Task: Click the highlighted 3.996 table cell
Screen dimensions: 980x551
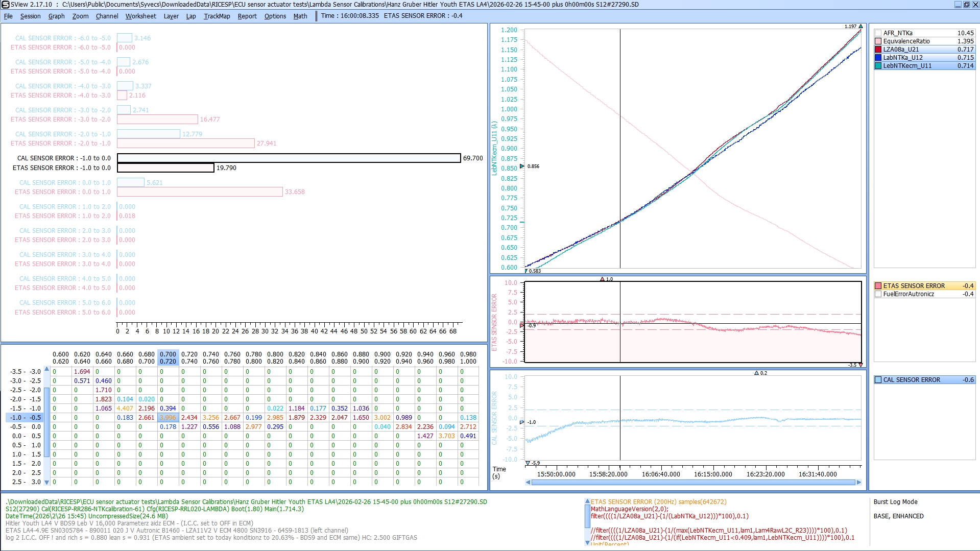Action: [168, 418]
